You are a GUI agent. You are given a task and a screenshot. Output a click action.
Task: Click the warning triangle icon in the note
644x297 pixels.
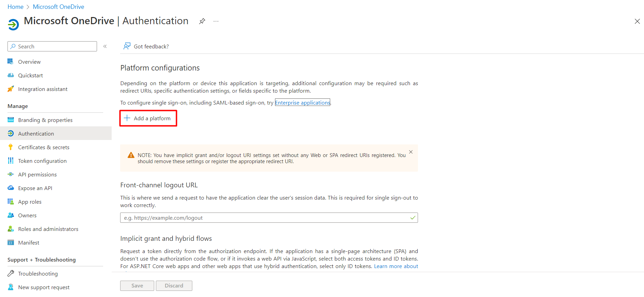pyautogui.click(x=131, y=155)
